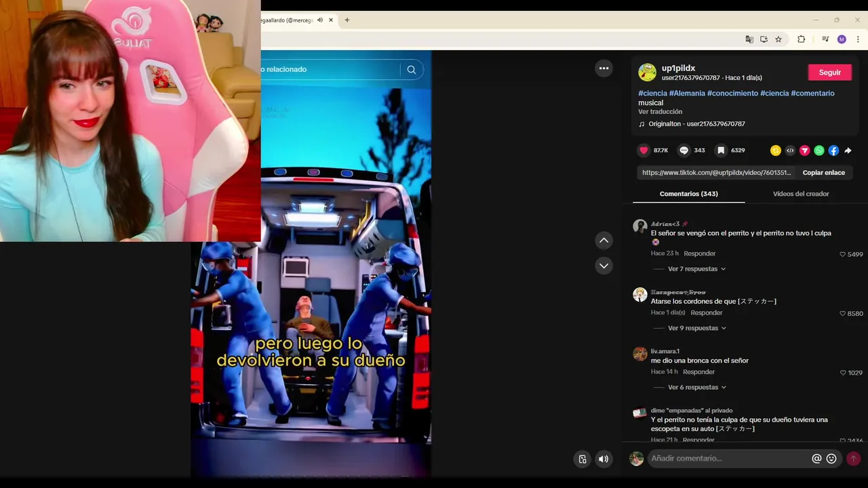
Task: Open the #comentario hashtag
Action: (x=812, y=94)
